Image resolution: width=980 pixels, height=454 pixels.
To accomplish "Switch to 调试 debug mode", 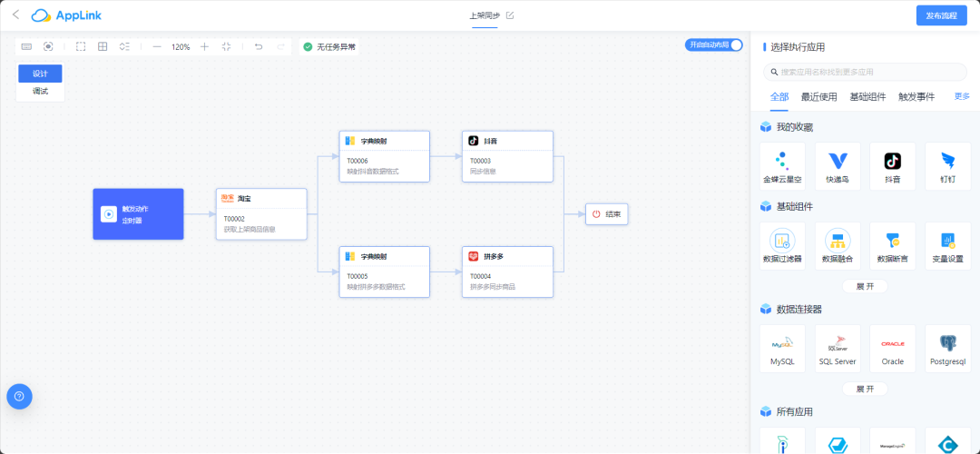I will 40,91.
